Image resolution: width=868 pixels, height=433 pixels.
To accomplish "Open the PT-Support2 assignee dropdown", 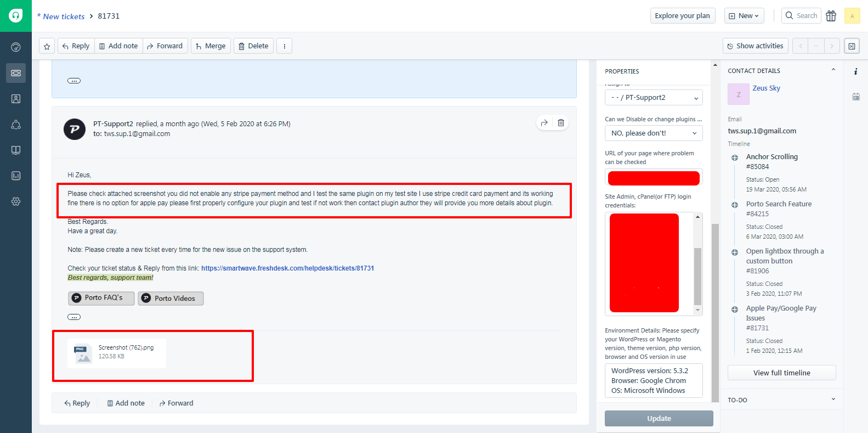I will (654, 98).
